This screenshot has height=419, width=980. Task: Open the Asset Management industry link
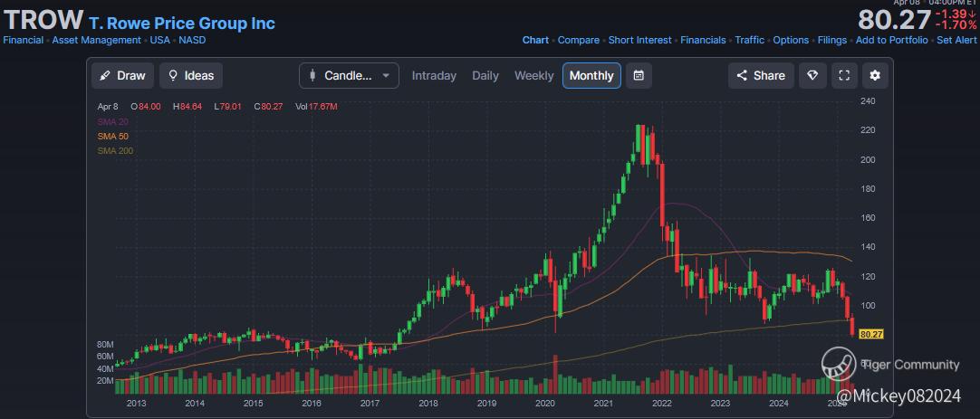96,40
